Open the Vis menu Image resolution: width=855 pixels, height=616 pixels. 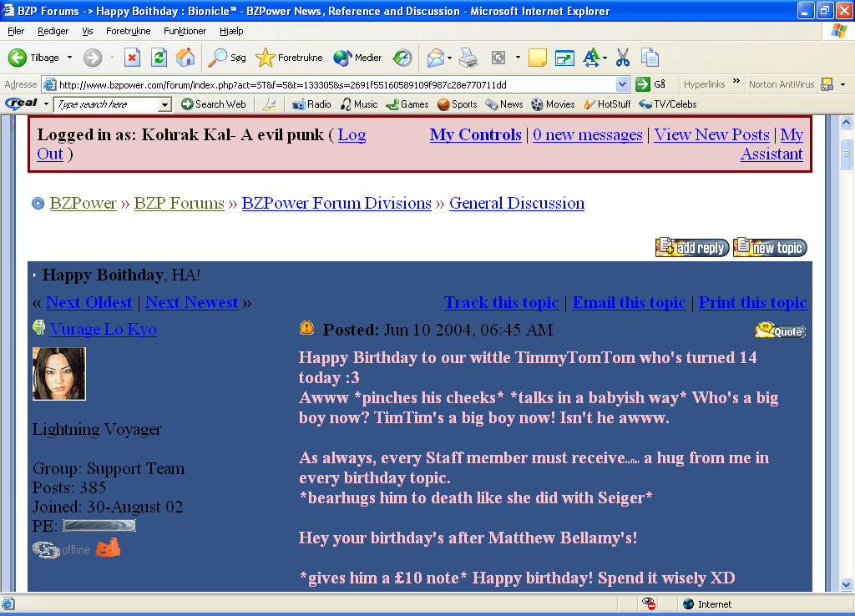[87, 31]
